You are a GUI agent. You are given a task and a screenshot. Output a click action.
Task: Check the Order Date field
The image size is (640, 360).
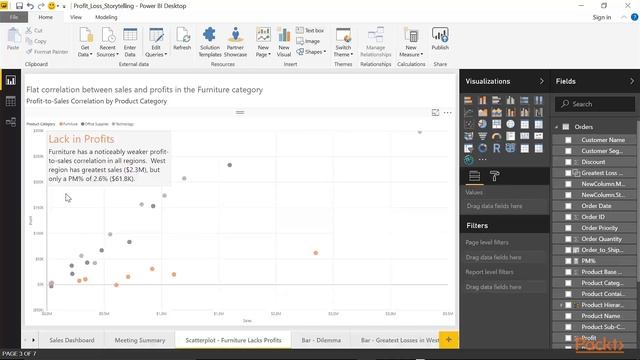[568, 206]
